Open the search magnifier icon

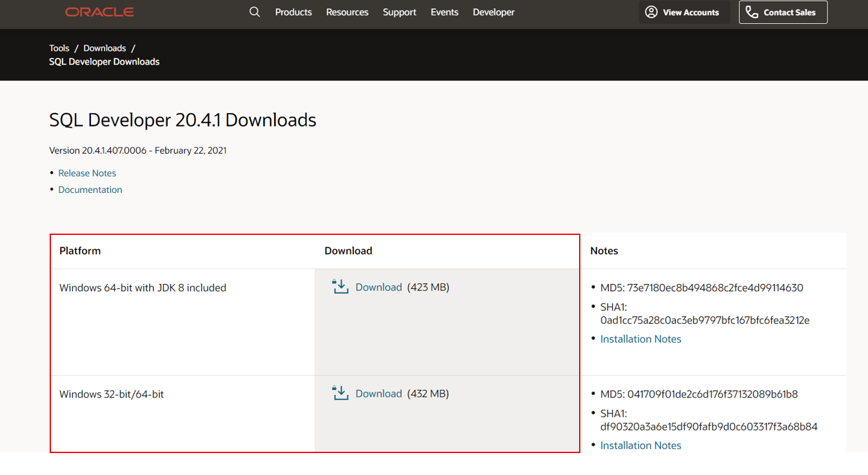[255, 12]
